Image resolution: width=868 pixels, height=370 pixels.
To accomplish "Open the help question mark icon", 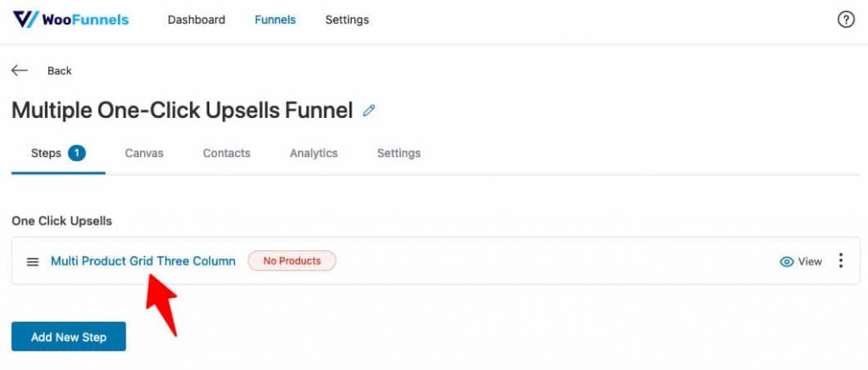I will coord(845,20).
